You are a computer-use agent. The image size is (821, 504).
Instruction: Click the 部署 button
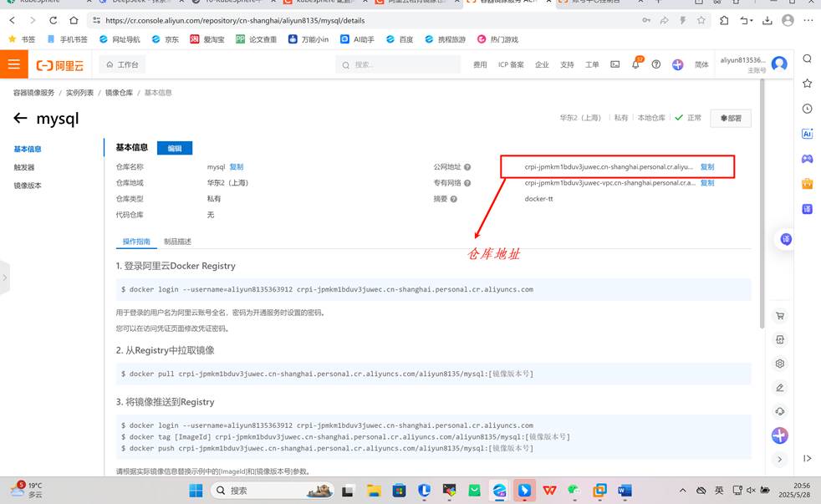(x=731, y=119)
